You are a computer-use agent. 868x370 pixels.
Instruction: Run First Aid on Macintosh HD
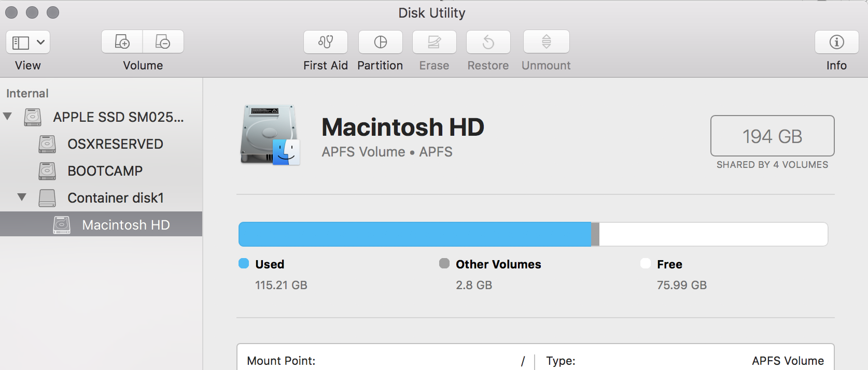(x=325, y=42)
